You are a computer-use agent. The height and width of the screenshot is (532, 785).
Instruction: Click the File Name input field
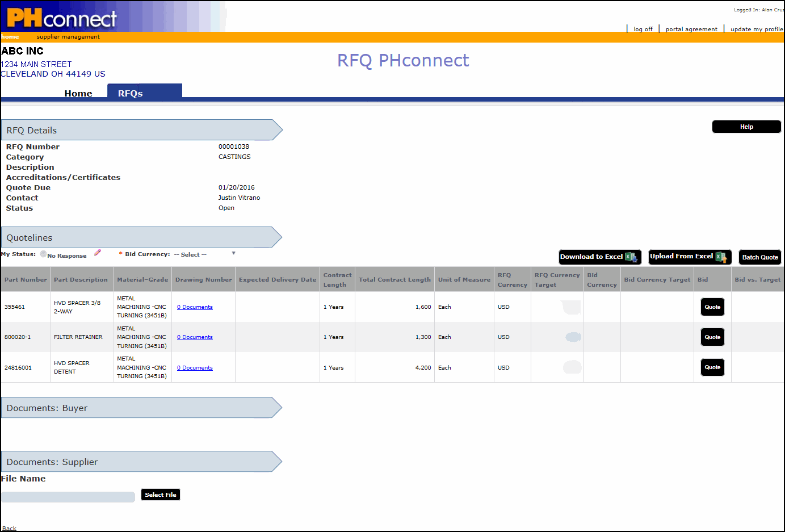tap(68, 497)
